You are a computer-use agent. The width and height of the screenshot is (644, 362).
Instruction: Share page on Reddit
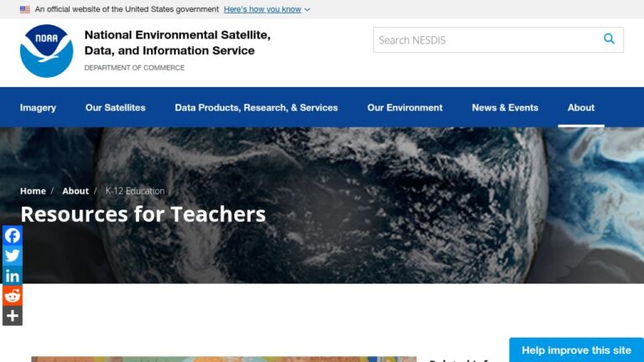tap(13, 296)
